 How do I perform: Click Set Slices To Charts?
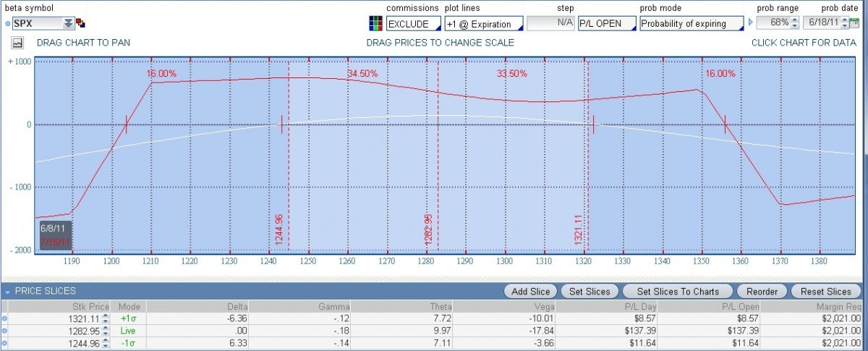(x=678, y=292)
